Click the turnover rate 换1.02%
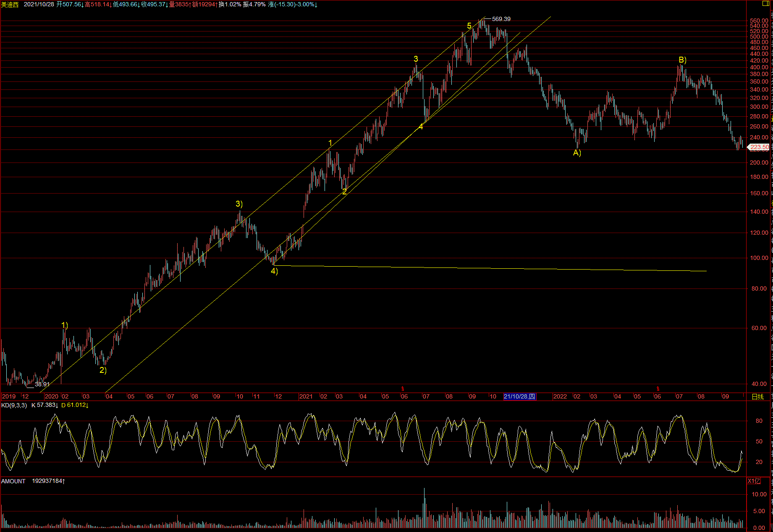Screen dimensions: 773x532 point(230,4)
